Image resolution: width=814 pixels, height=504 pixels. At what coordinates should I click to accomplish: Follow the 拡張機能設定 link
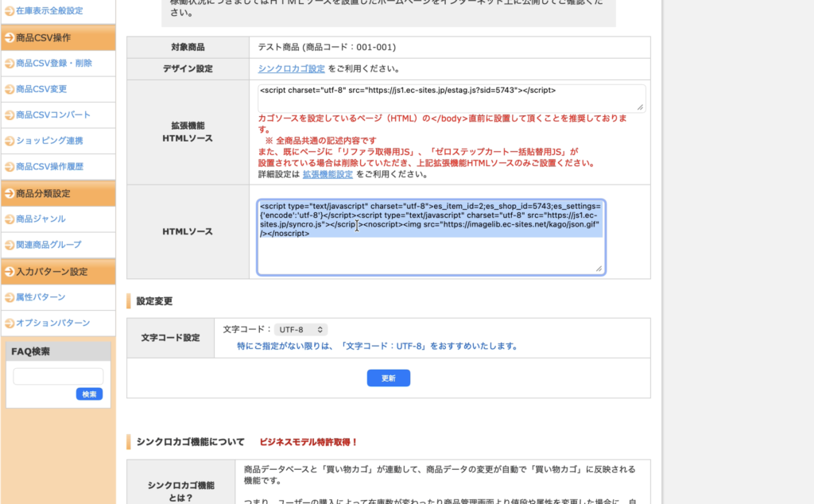click(328, 174)
